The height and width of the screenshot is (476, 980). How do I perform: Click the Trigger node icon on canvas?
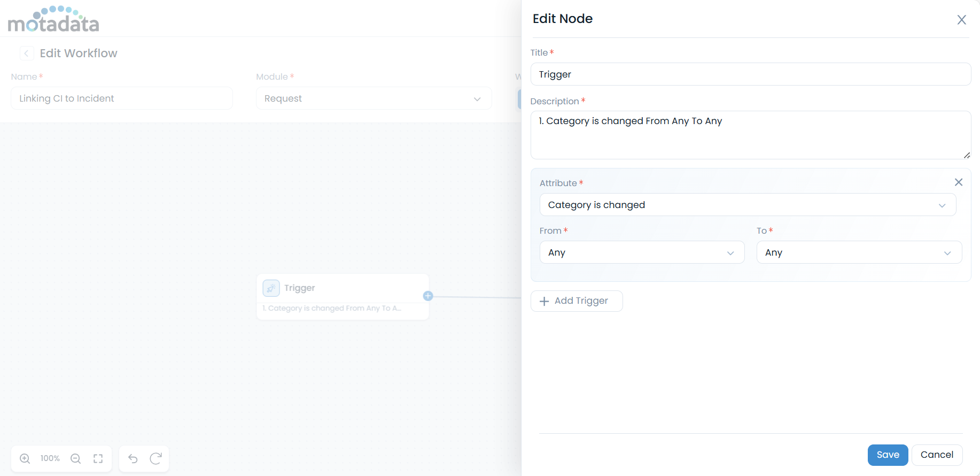tap(271, 288)
